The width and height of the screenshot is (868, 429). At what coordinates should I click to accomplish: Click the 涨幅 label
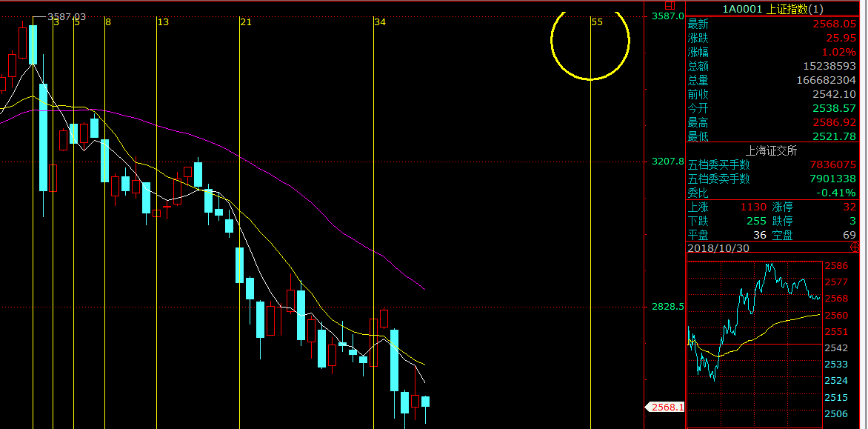698,52
